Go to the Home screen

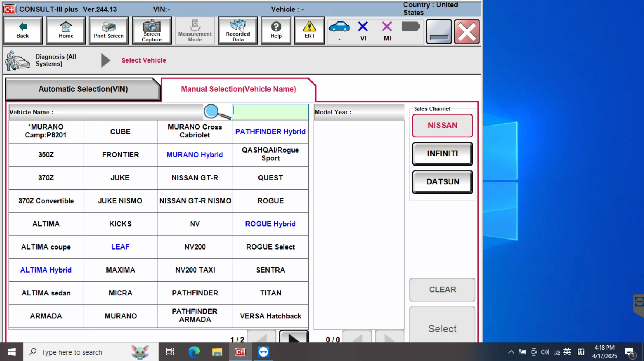(66, 30)
